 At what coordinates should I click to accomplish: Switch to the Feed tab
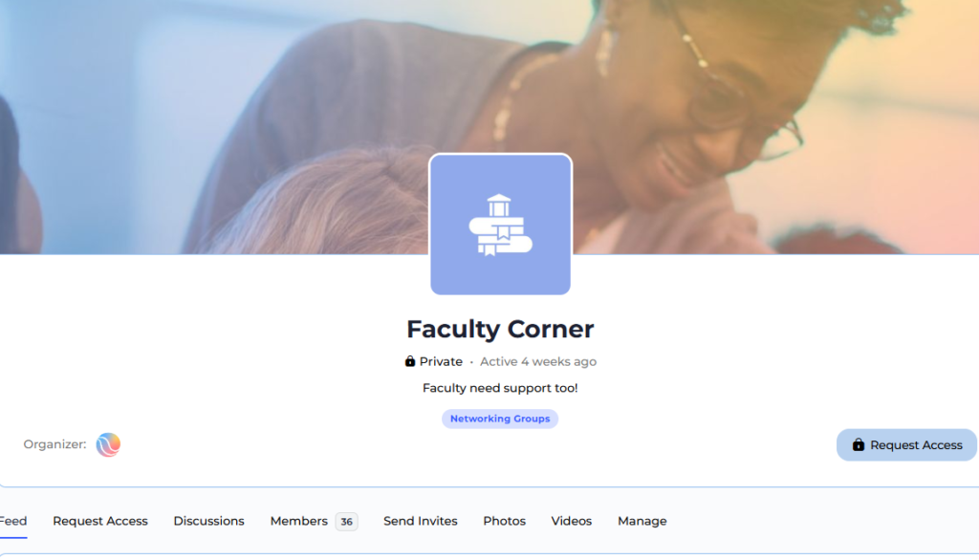pyautogui.click(x=13, y=521)
